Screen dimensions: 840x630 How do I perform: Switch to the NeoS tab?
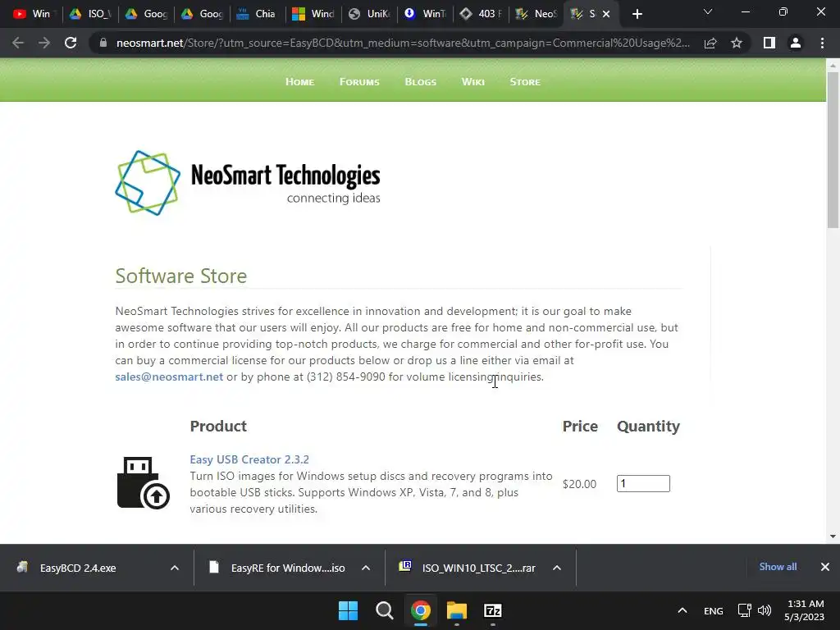(536, 14)
